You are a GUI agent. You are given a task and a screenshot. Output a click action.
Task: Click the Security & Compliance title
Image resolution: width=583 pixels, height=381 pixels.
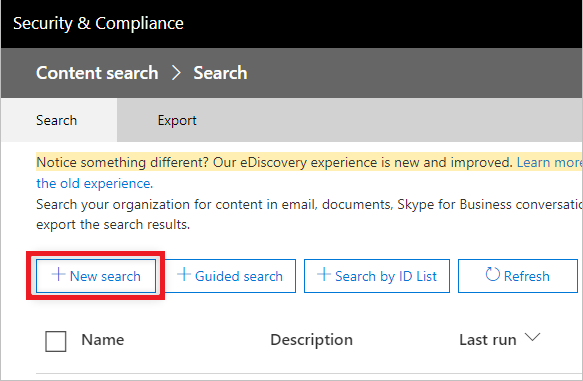98,23
